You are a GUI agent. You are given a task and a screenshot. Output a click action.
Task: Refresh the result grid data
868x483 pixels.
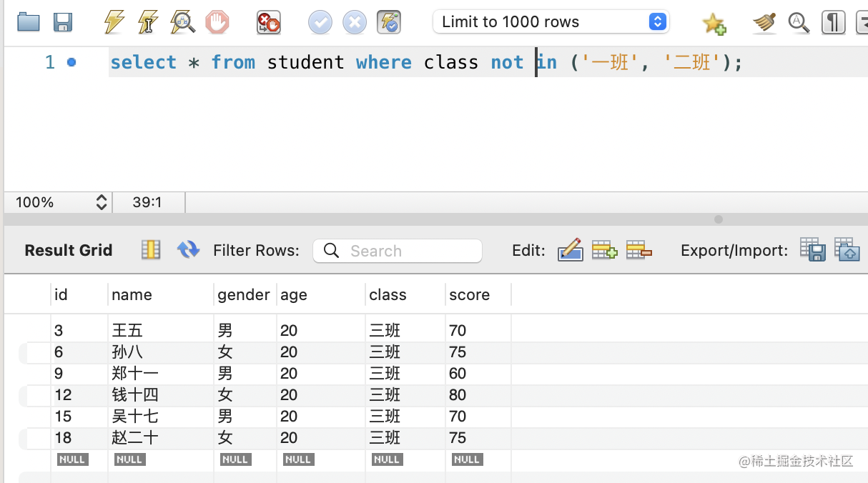(188, 250)
